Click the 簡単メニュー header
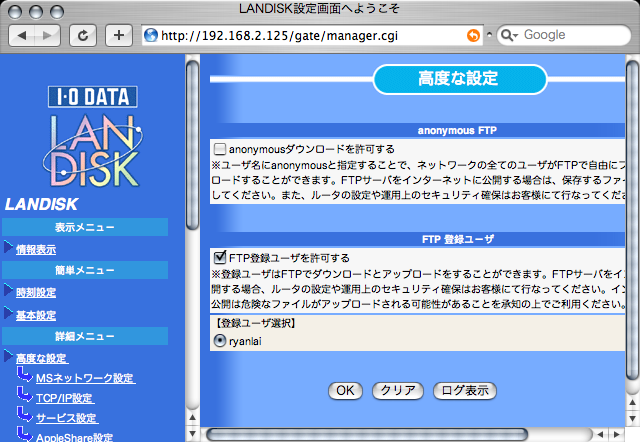640x442 pixels. [x=85, y=270]
